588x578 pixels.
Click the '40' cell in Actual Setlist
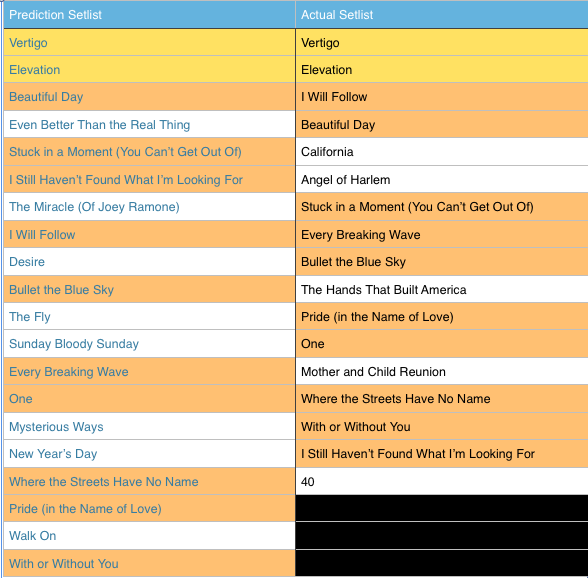tap(442, 481)
